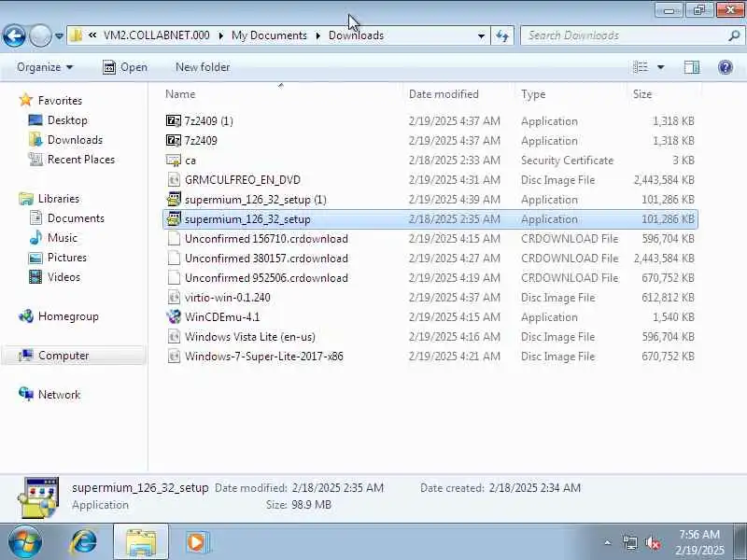Open the Pictures library
Screen dimensions: 747x560
pyautogui.click(x=66, y=258)
